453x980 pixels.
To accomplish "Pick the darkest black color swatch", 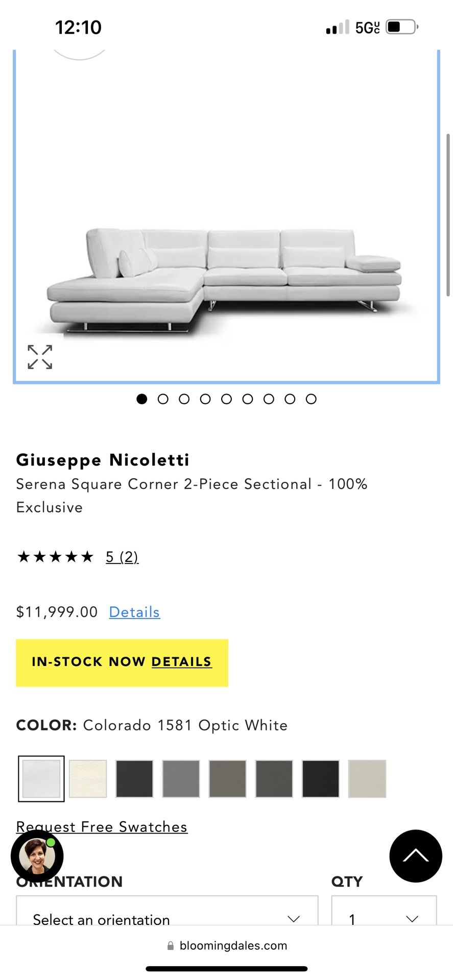I will coord(320,779).
